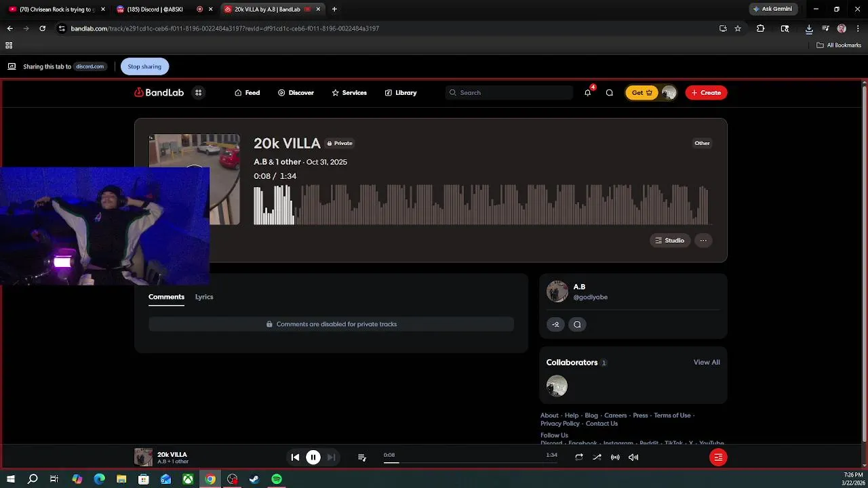
Task: Open Spotify from the taskbar
Action: (x=277, y=479)
